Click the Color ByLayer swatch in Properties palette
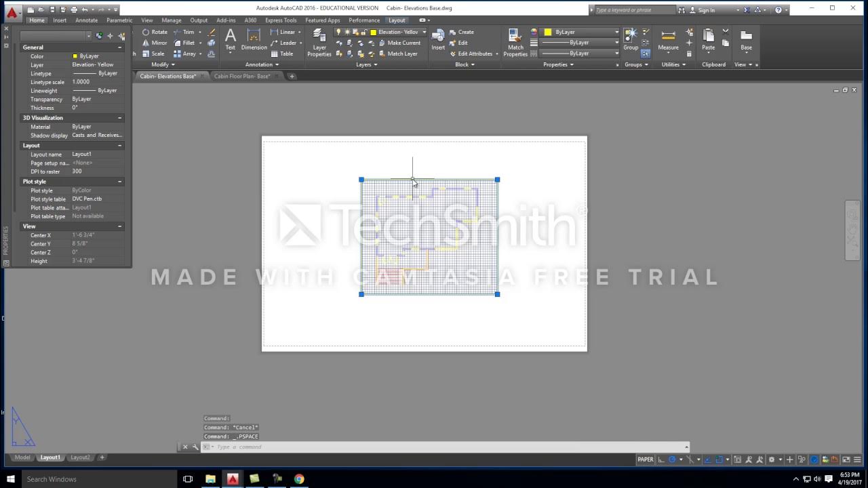 (75, 56)
